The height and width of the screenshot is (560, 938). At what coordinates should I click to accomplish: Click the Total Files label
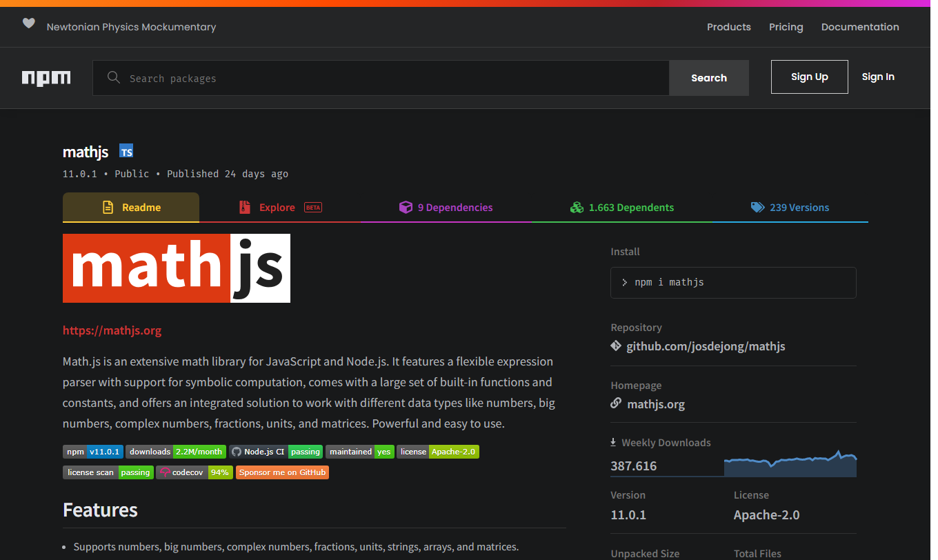point(757,553)
